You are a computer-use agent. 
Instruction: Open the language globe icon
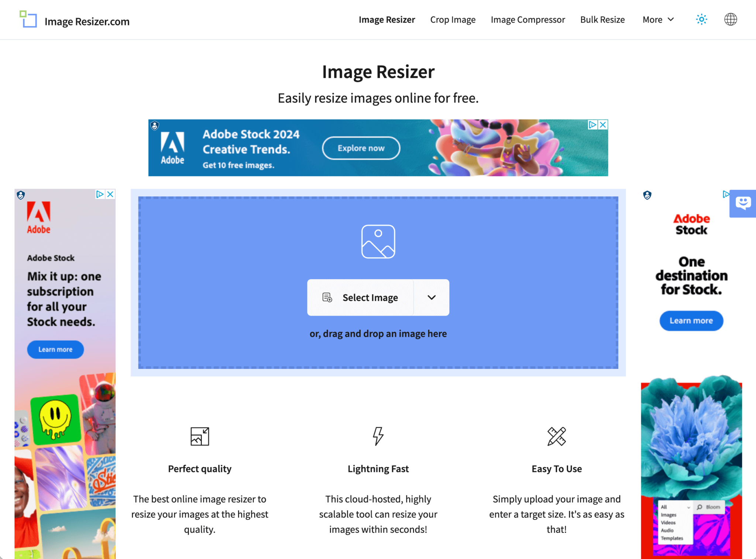point(730,19)
